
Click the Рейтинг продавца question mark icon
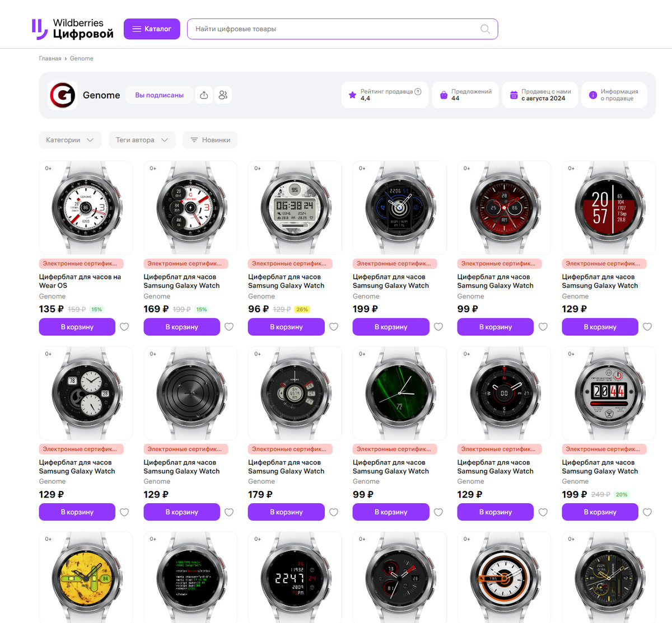pyautogui.click(x=418, y=91)
